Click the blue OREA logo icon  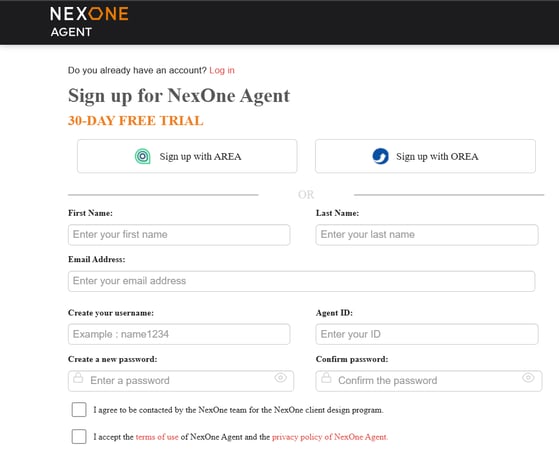(x=380, y=156)
